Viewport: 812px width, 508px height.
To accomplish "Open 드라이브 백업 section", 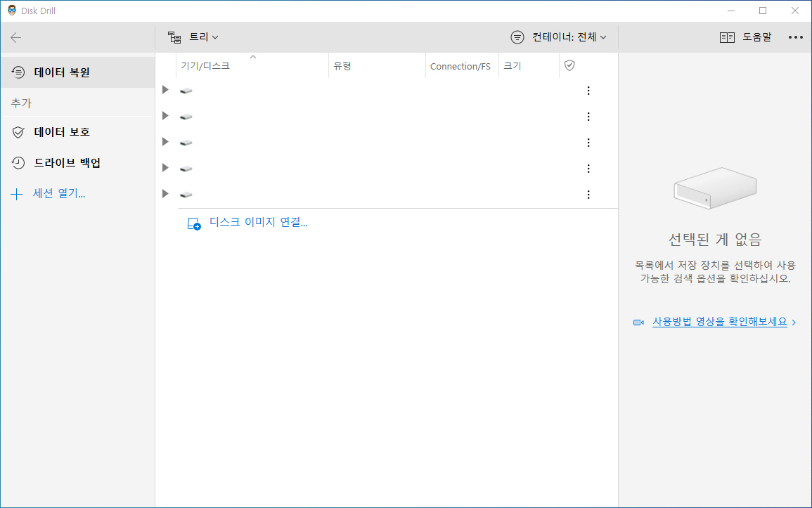I will (x=77, y=163).
